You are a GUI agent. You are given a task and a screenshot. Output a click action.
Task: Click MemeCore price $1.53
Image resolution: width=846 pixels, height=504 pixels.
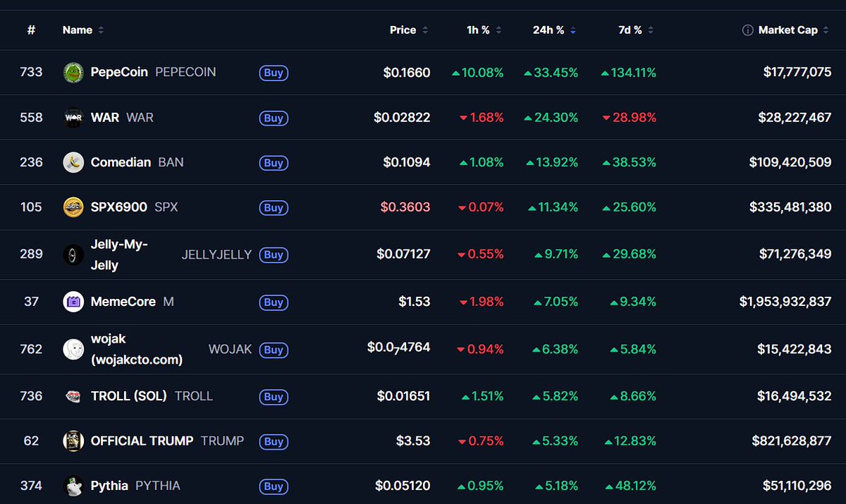coord(415,302)
